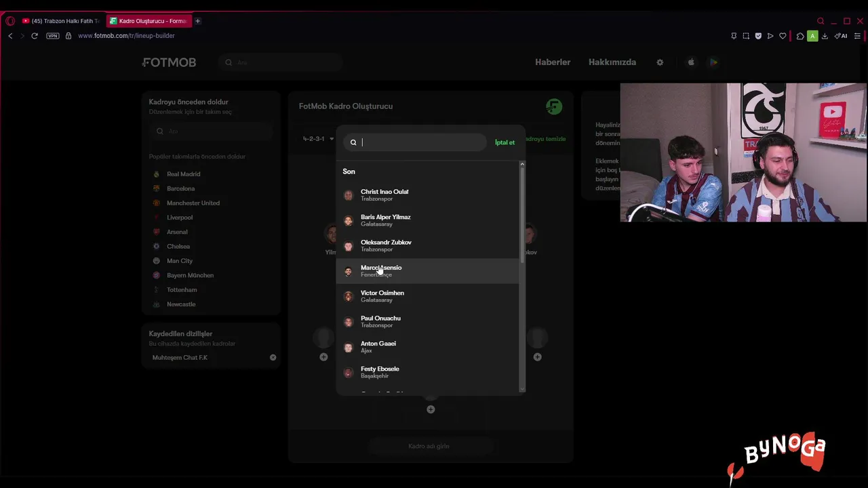Go back using the browser back arrow
This screenshot has height=488, width=868.
(x=10, y=36)
